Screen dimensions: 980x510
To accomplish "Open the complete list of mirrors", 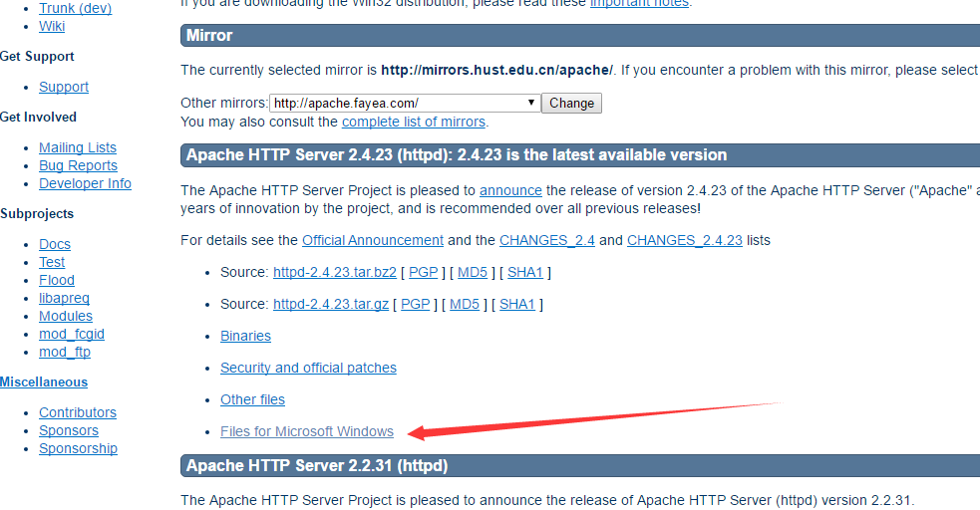I will coord(413,122).
